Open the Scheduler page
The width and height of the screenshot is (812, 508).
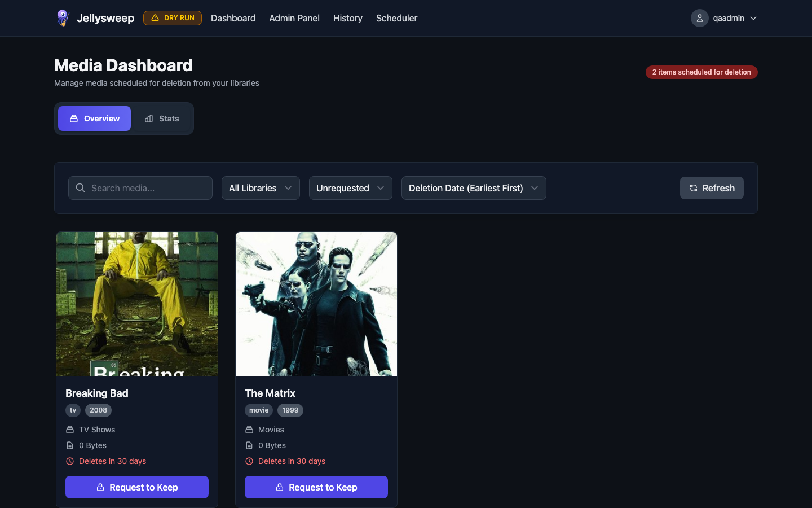(x=397, y=18)
